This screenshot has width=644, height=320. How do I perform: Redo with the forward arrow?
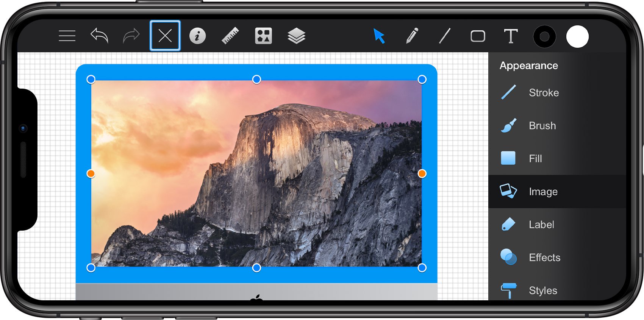point(131,36)
